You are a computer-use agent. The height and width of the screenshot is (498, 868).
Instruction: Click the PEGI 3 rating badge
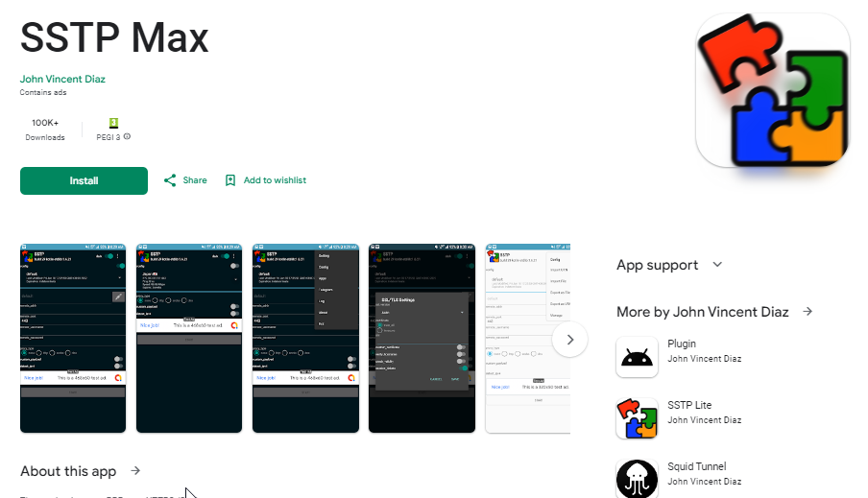tap(113, 123)
